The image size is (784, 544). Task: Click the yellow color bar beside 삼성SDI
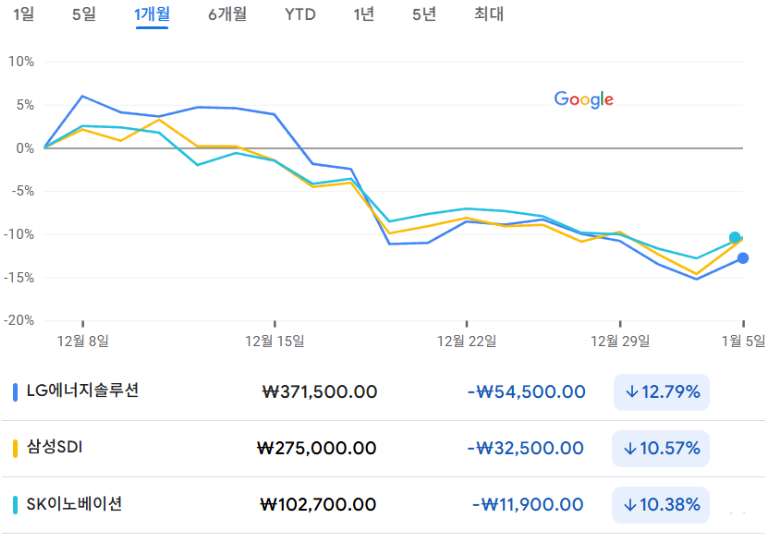click(x=16, y=448)
